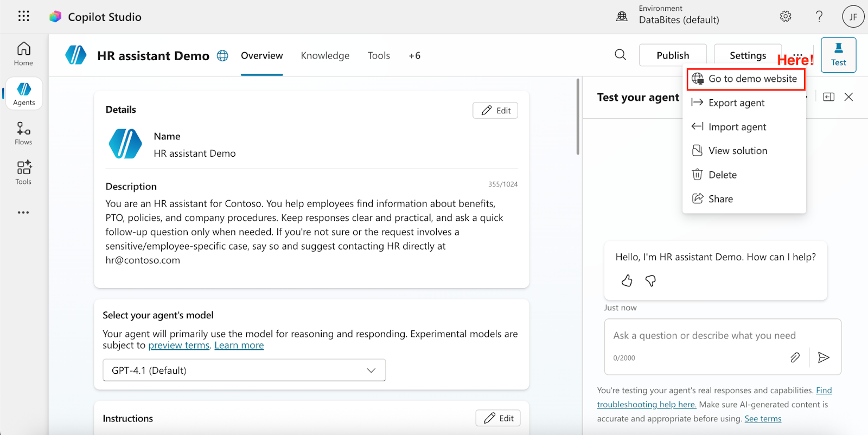The height and width of the screenshot is (435, 868).
Task: Collapse the test panel side icon
Action: coord(828,97)
